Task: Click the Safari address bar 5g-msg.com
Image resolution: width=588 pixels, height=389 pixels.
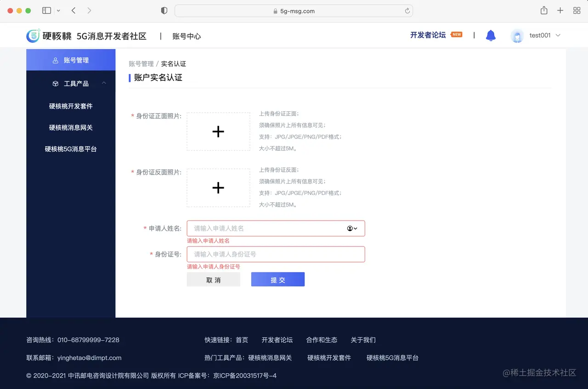Action: 294,11
